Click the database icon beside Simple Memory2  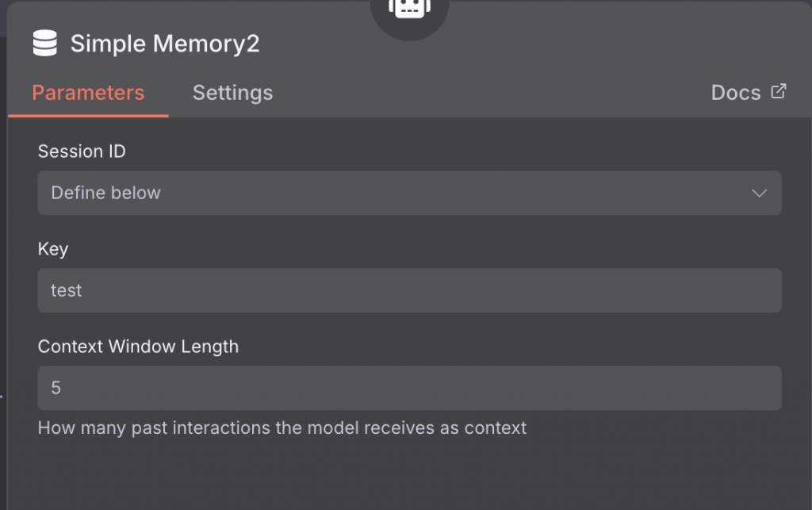pyautogui.click(x=45, y=44)
